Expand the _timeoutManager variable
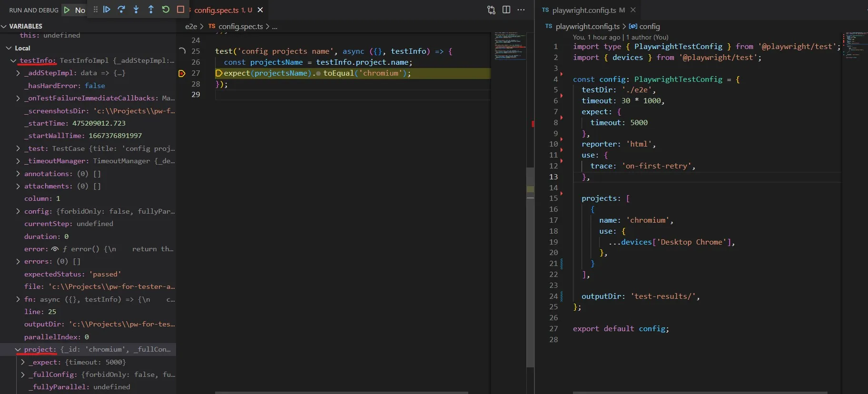The height and width of the screenshot is (394, 868). click(x=18, y=161)
